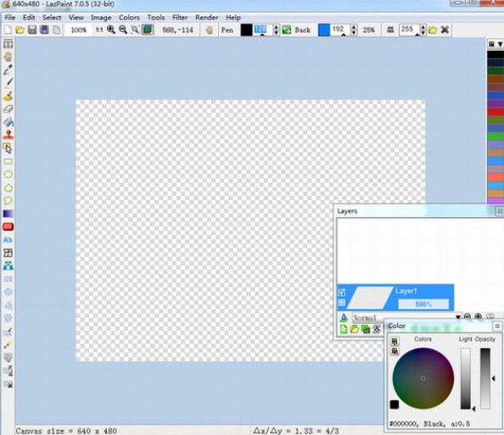Swap pen and back colors icon
Image resolution: width=504 pixels, height=435 pixels.
point(287,30)
